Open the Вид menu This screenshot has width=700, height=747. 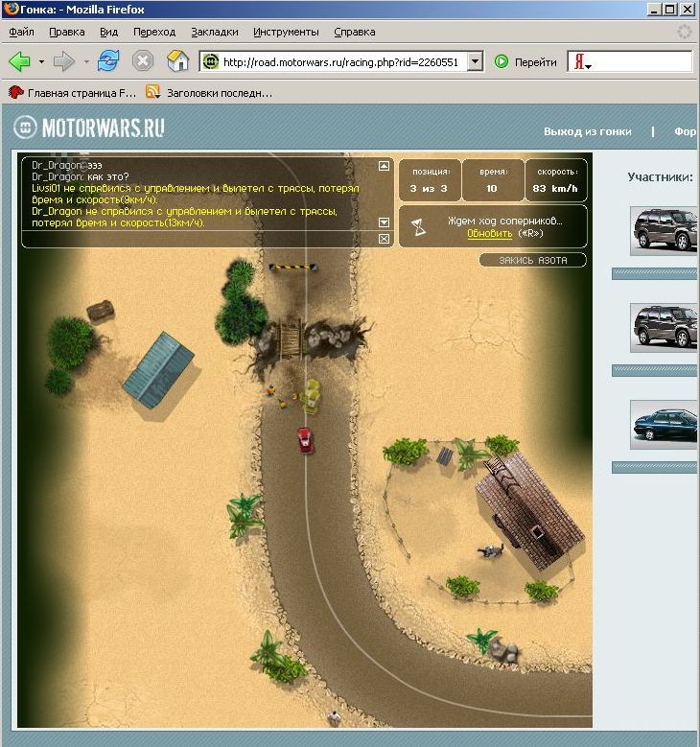click(108, 32)
